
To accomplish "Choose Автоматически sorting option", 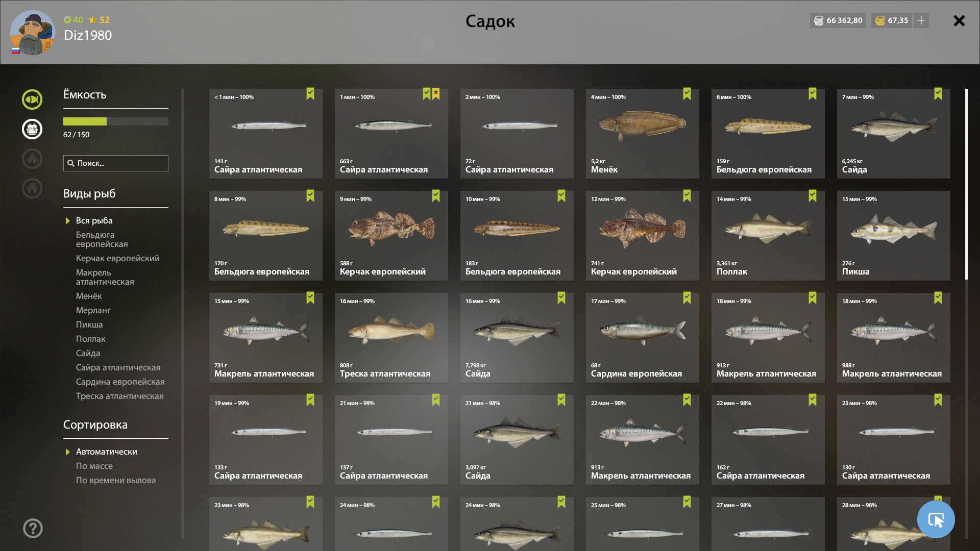I will coord(107,452).
